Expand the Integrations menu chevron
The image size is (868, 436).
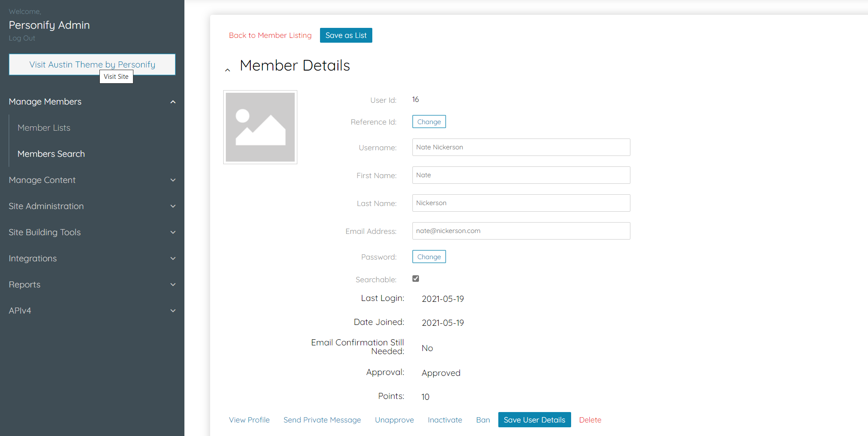[173, 258]
